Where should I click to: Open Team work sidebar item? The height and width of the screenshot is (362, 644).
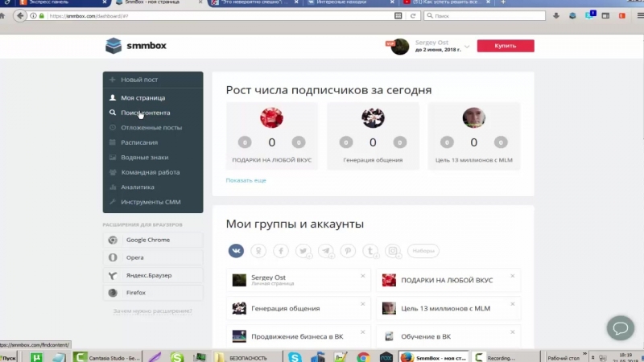(153, 172)
